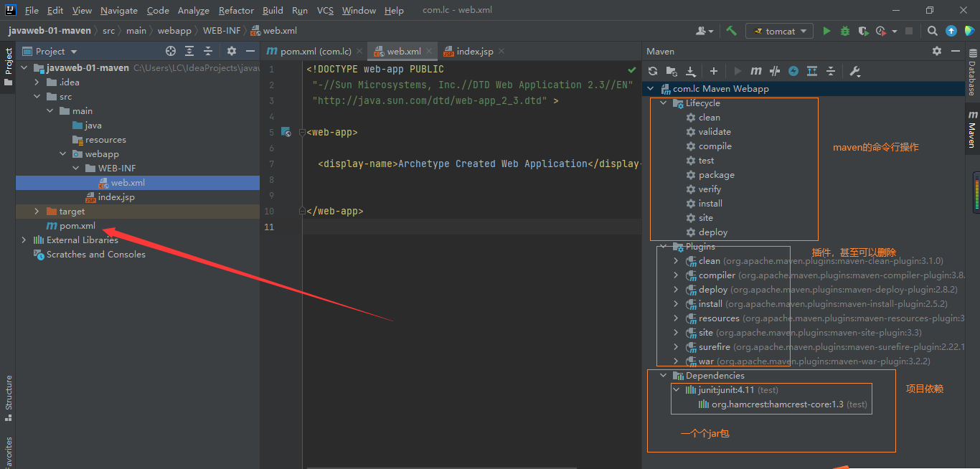
Task: Toggle Maven offline mode icon
Action: [x=793, y=71]
